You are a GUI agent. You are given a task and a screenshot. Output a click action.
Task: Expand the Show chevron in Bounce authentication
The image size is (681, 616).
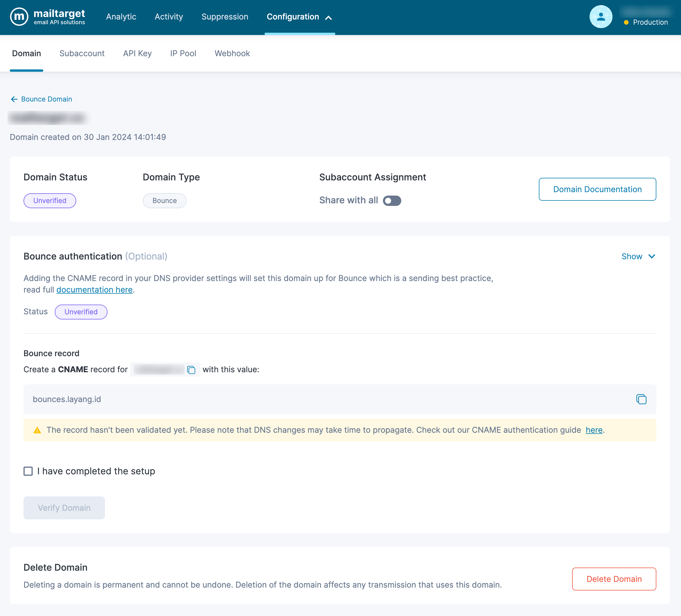coord(651,256)
